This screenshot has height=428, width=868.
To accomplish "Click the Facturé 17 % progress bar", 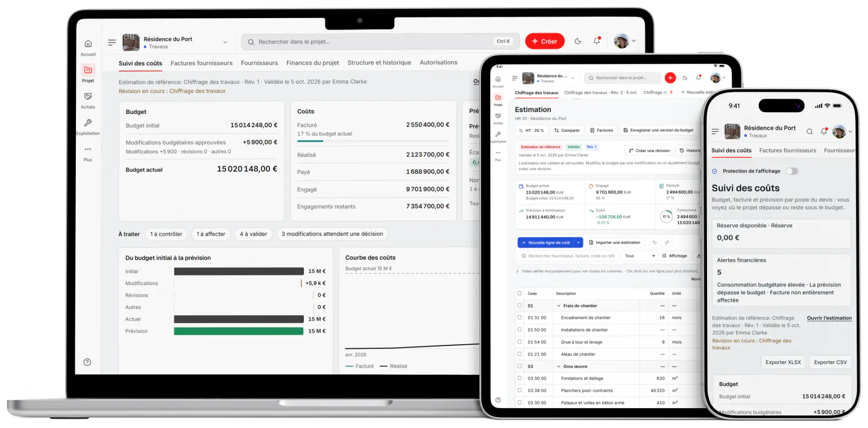I will [373, 141].
